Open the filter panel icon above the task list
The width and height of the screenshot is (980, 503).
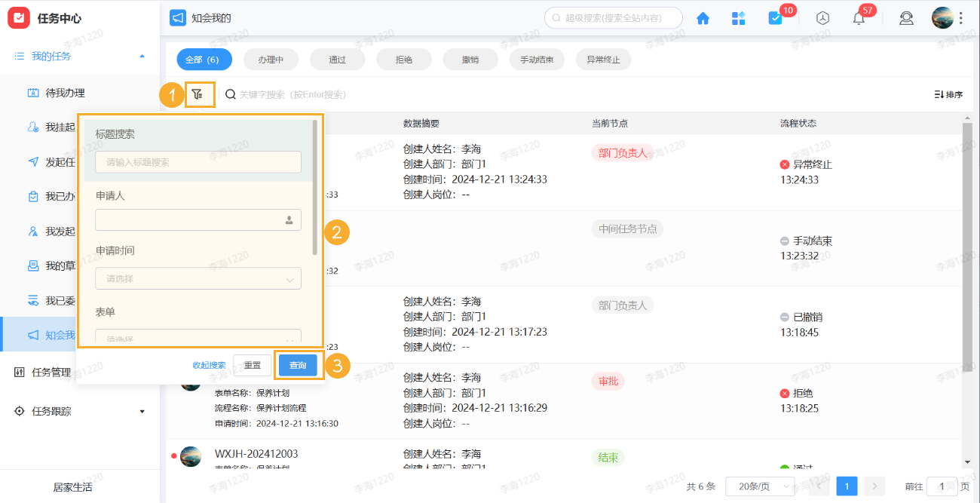click(198, 94)
